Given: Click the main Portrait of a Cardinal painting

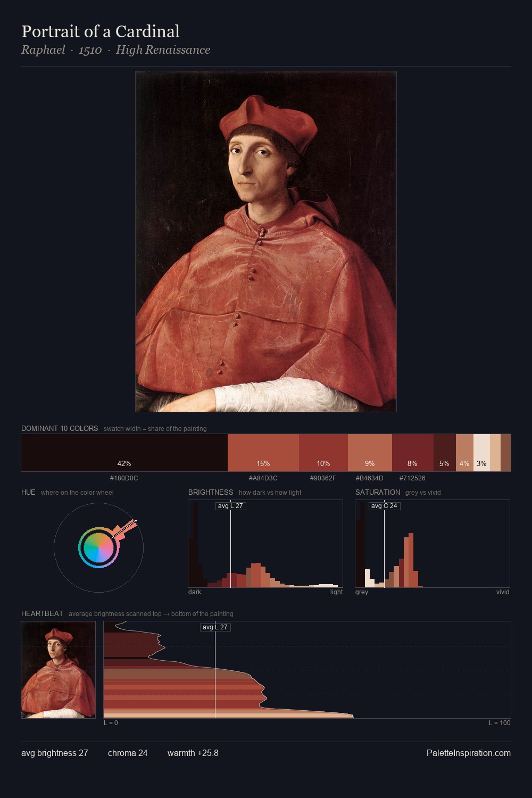Looking at the screenshot, I should click(266, 242).
